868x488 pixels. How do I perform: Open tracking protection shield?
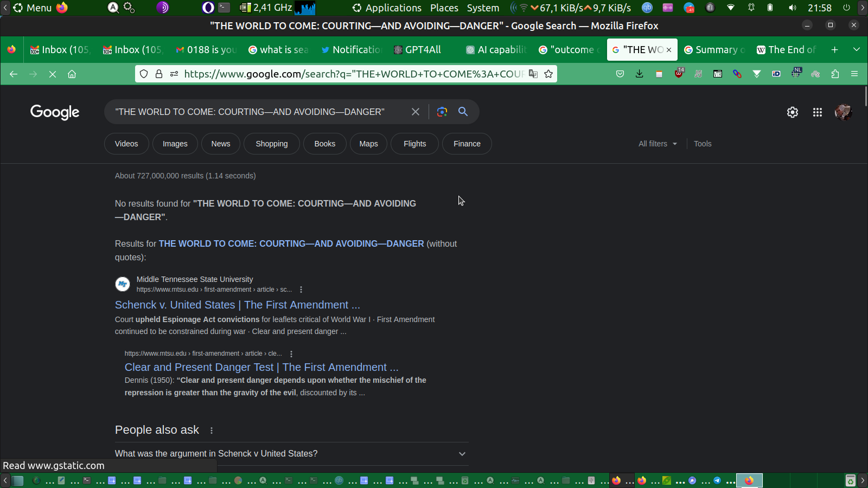144,74
